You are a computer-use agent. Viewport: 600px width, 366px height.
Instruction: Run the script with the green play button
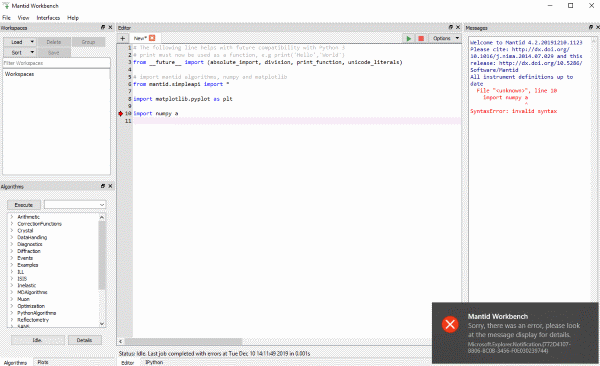click(409, 38)
